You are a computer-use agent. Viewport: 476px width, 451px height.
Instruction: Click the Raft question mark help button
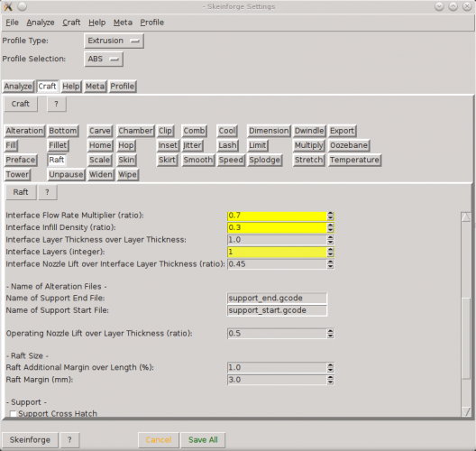pyautogui.click(x=47, y=192)
